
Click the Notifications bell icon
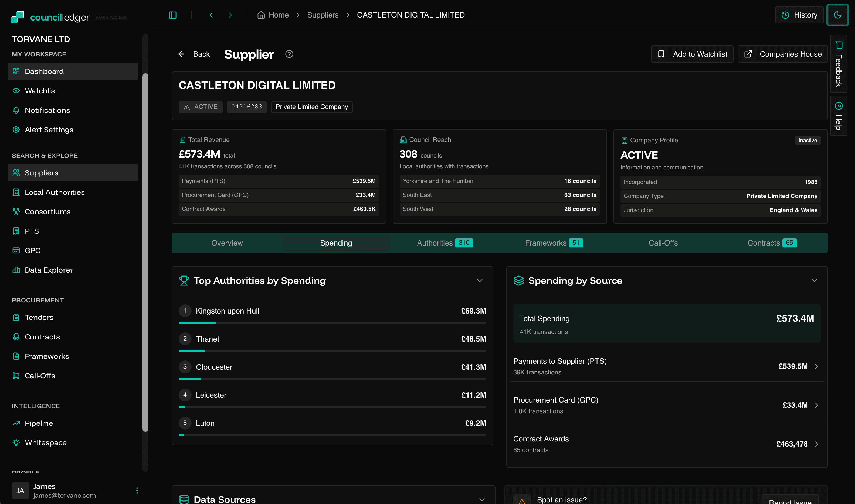pyautogui.click(x=16, y=110)
